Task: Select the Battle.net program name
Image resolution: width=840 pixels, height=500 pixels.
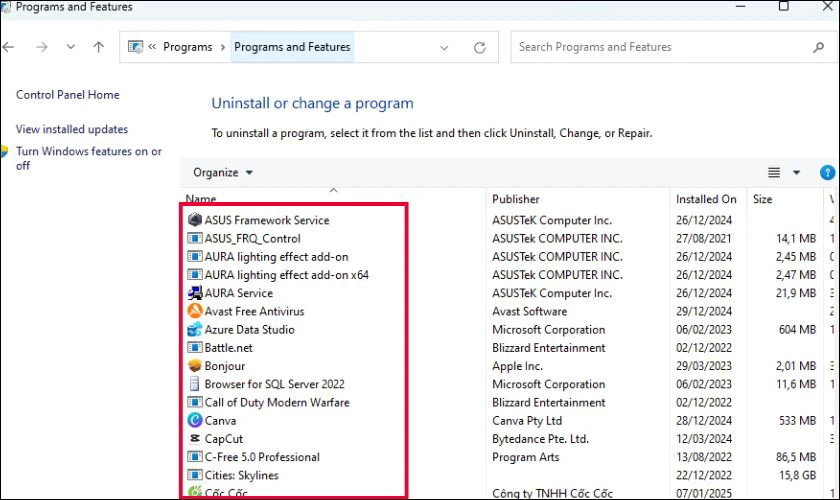Action: pyautogui.click(x=229, y=348)
